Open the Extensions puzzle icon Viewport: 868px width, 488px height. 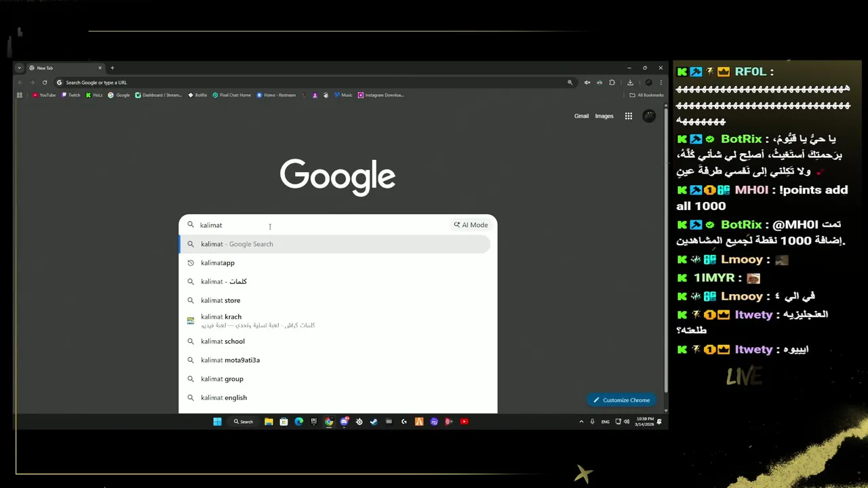[x=612, y=83]
